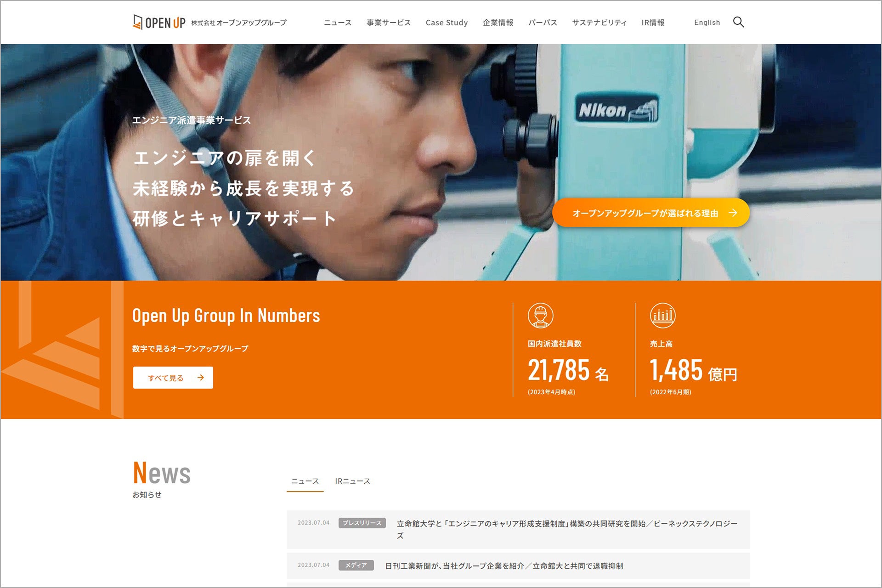Image resolution: width=882 pixels, height=588 pixels.
Task: Open IR情報 navigation link
Action: click(x=653, y=23)
